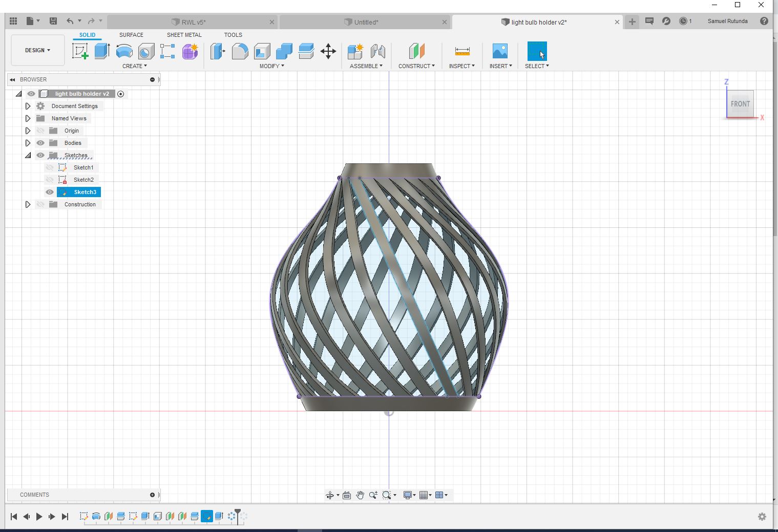Switch to the SHEET METAL tab
The height and width of the screenshot is (532, 778).
pyautogui.click(x=184, y=35)
